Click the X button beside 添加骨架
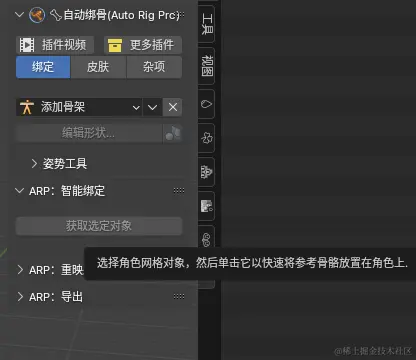 coord(173,107)
